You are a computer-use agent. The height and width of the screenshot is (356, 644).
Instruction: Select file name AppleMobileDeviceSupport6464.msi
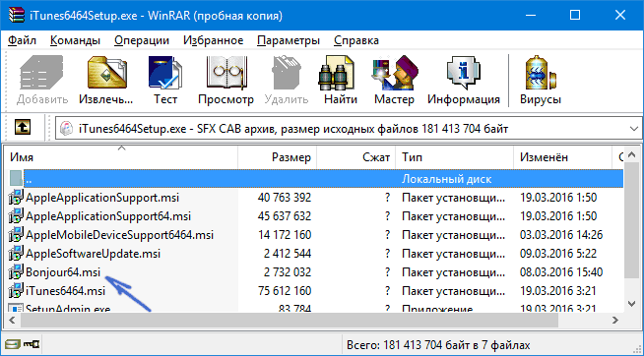click(119, 235)
